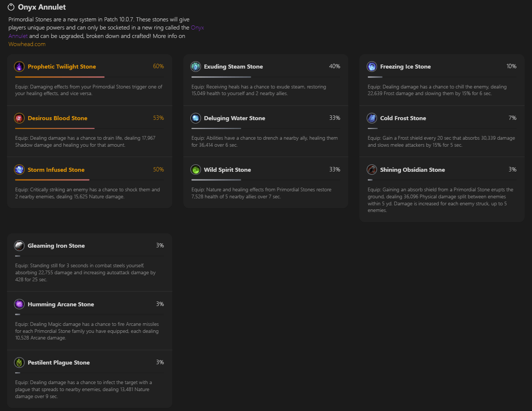The width and height of the screenshot is (532, 411).
Task: Click the Cold Frost Stone icon
Action: coord(372,118)
